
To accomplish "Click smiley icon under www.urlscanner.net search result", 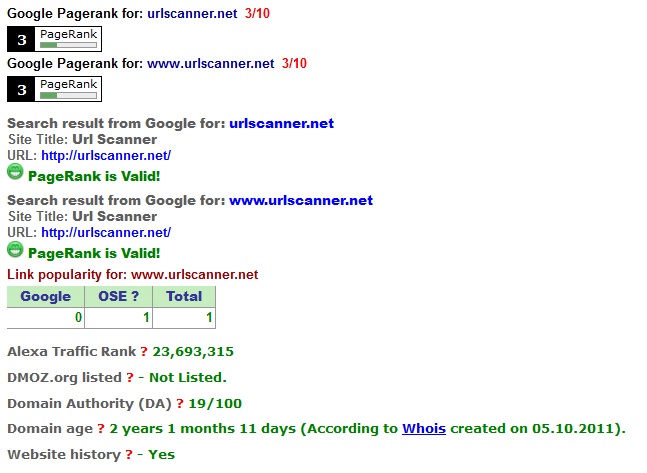I will coord(15,249).
